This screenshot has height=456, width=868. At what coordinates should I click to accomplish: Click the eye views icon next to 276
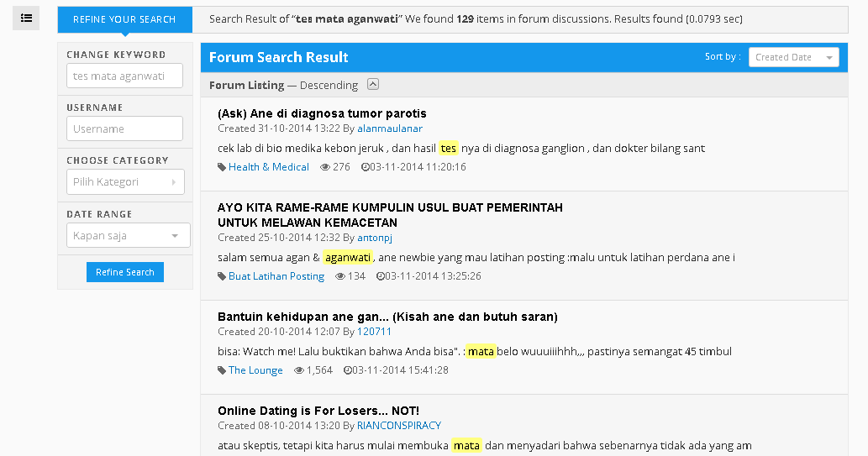point(325,167)
